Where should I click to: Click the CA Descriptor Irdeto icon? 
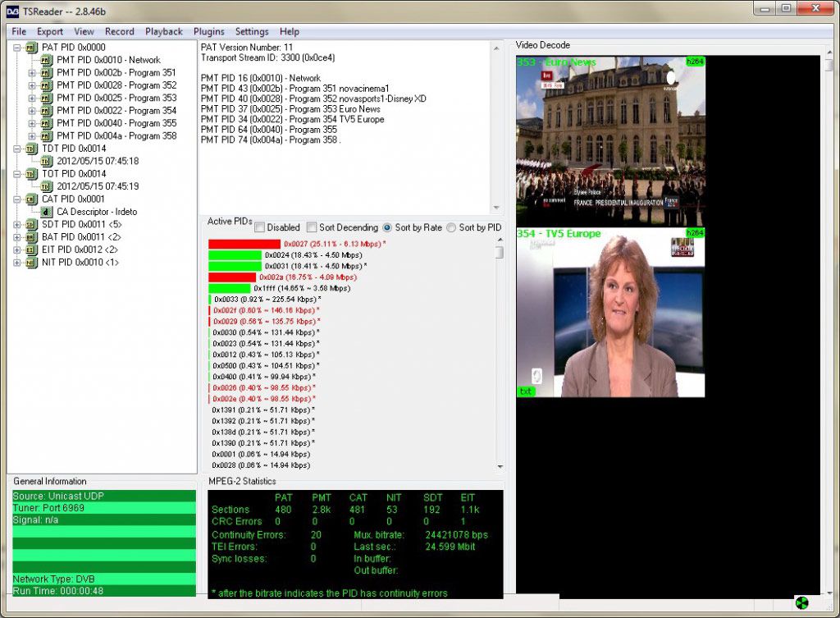coord(47,213)
